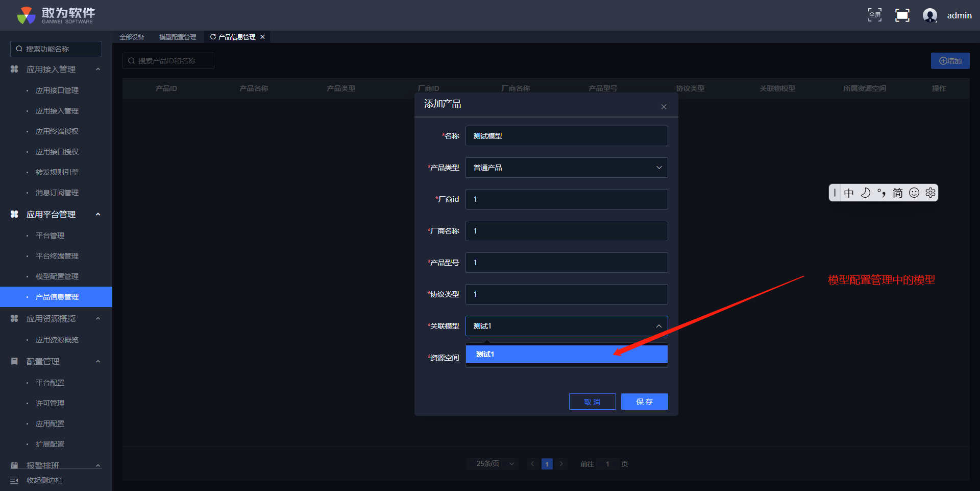Screen dimensions: 980x491
Task: Focus the 前往 page number input
Action: 607,464
